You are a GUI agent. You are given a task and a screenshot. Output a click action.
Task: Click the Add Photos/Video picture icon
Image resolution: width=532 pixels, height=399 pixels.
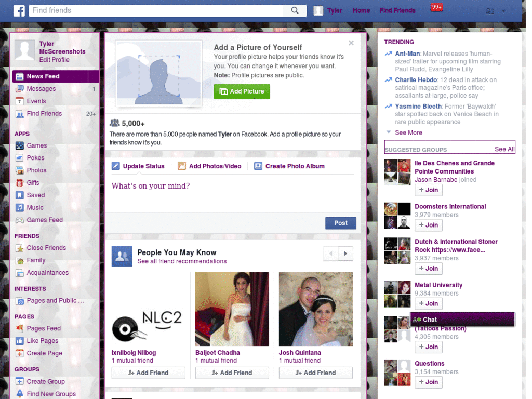pos(182,166)
